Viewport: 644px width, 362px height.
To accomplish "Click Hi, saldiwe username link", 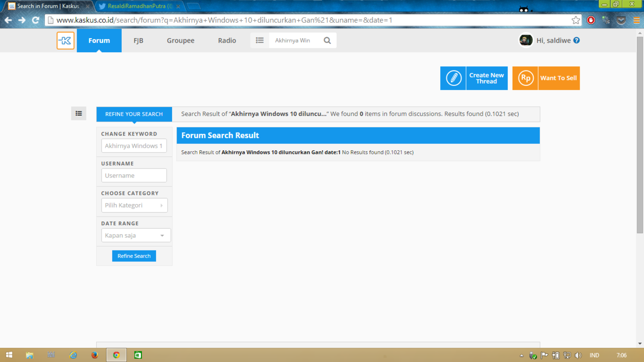I will coord(553,40).
